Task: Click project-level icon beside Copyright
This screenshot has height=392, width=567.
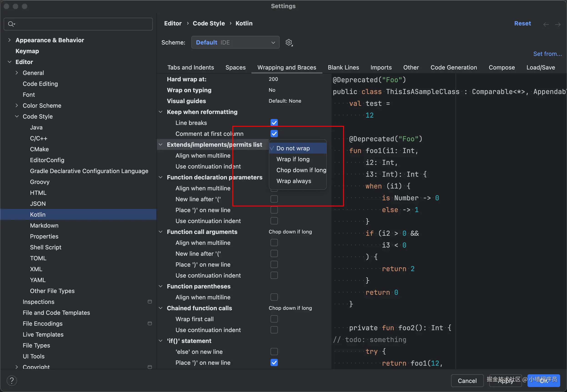Action: [150, 367]
